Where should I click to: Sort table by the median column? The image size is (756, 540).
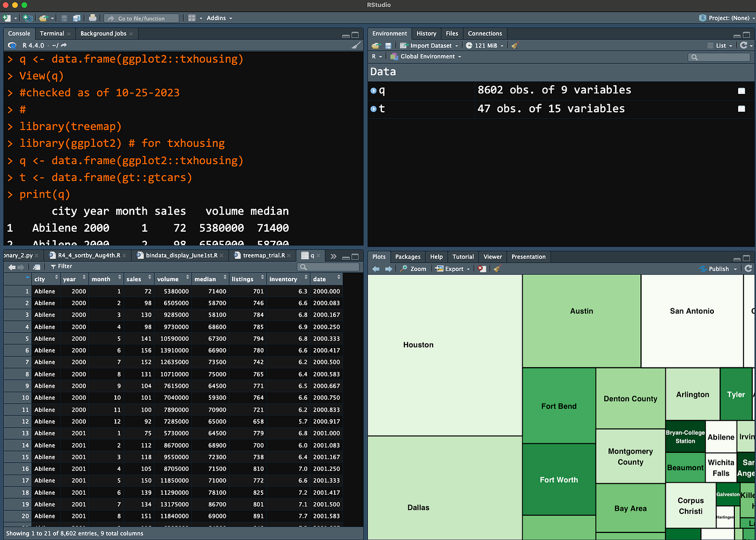[210, 279]
